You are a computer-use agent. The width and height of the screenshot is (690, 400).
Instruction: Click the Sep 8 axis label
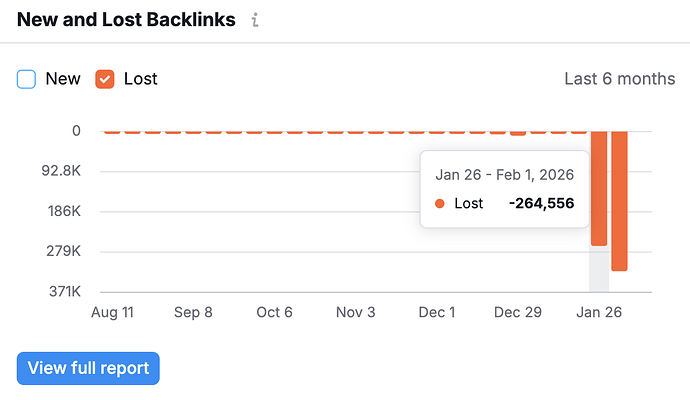[193, 313]
